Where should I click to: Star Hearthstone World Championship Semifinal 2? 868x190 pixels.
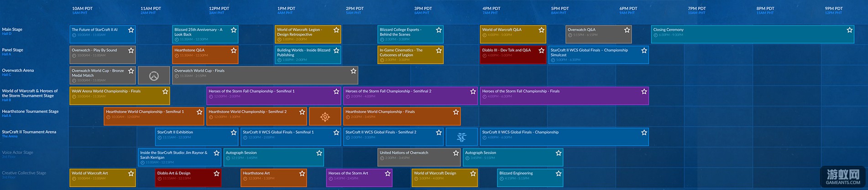point(302,112)
